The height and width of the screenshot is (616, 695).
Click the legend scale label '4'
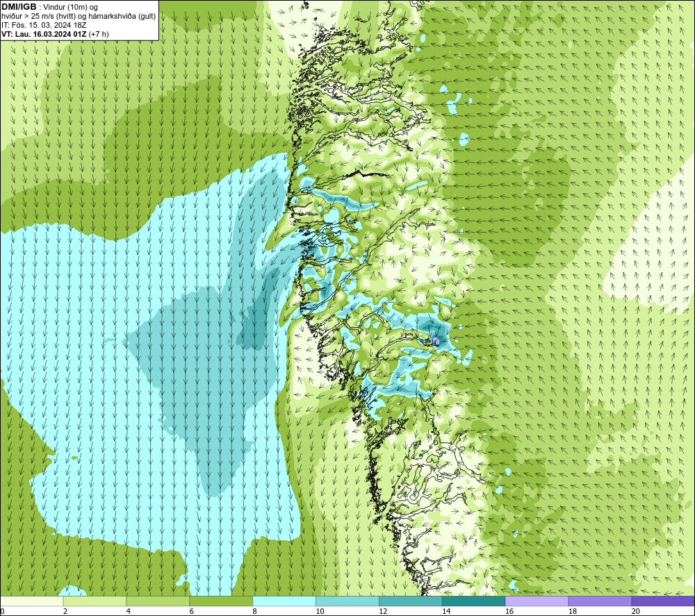pyautogui.click(x=128, y=611)
